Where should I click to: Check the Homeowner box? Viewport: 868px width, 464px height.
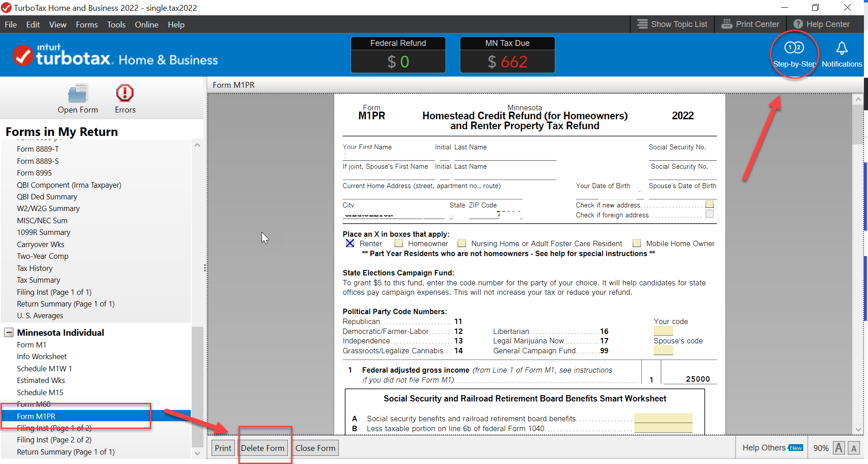pos(399,243)
